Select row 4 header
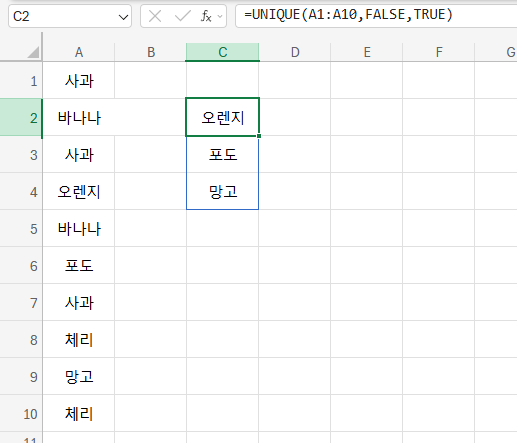The image size is (517, 443). click(x=21, y=191)
